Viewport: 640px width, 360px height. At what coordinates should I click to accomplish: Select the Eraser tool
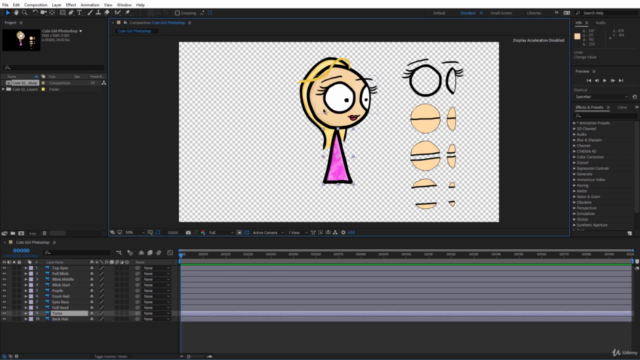point(107,13)
